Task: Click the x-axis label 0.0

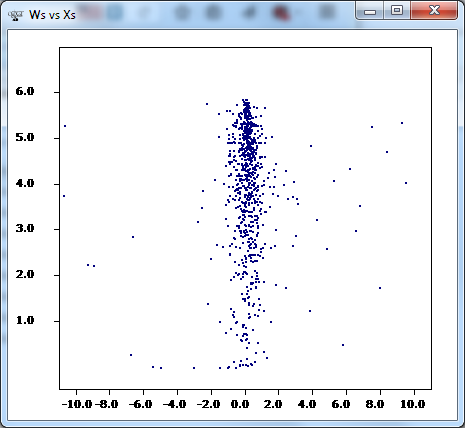Action: pos(240,404)
